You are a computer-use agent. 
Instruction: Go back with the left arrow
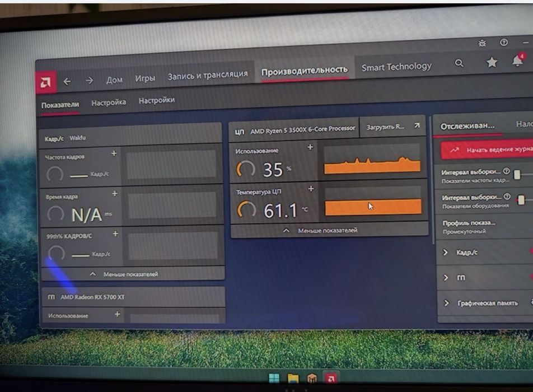(67, 81)
